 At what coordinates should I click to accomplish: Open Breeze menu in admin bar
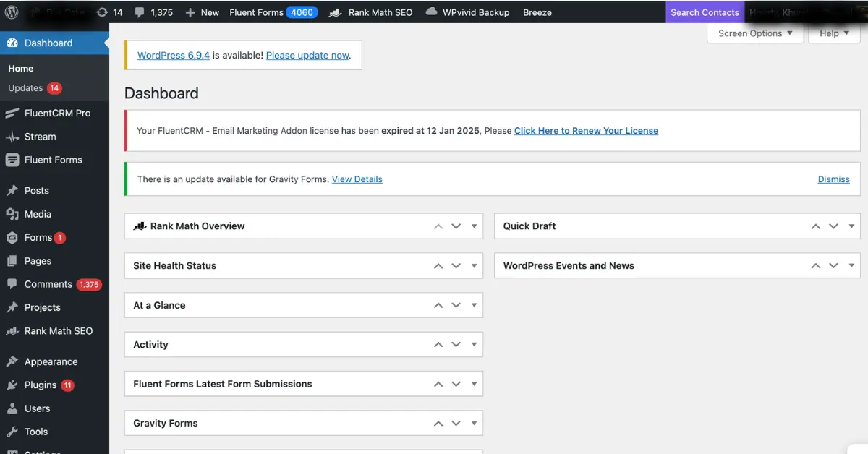pyautogui.click(x=537, y=12)
